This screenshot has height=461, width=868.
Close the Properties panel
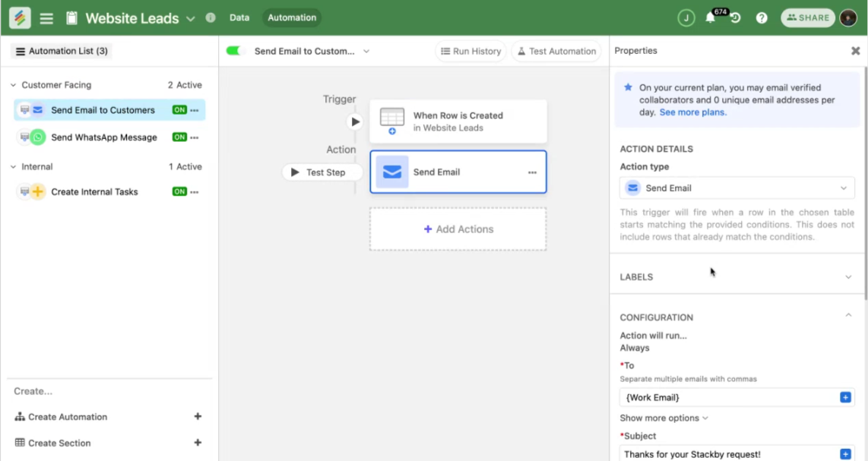(x=855, y=51)
